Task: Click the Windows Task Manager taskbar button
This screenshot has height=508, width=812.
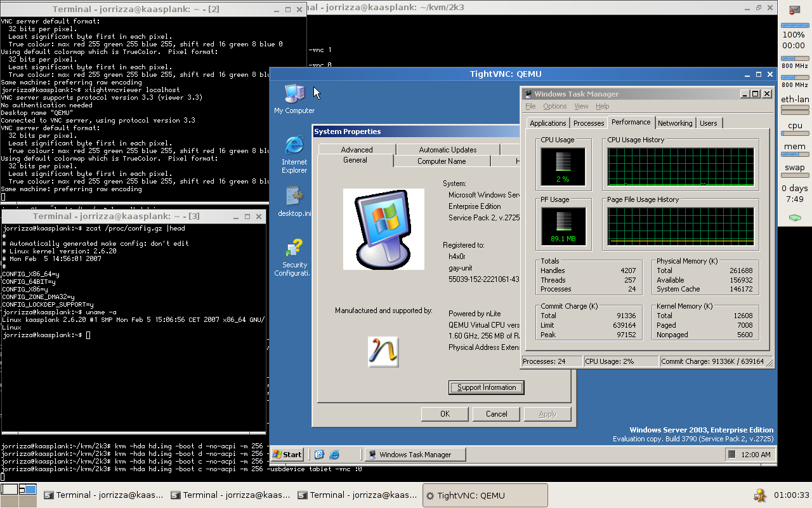Action: (x=416, y=454)
